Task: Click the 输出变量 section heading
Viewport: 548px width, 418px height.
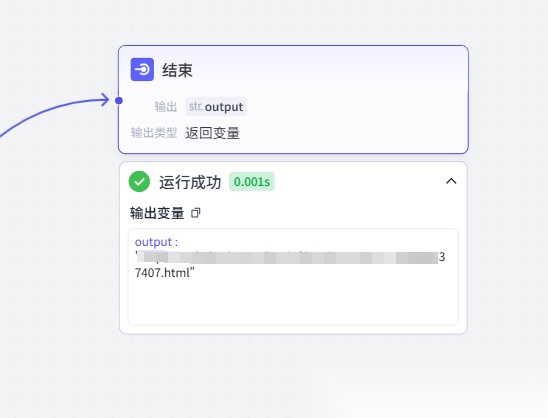Action: click(157, 213)
